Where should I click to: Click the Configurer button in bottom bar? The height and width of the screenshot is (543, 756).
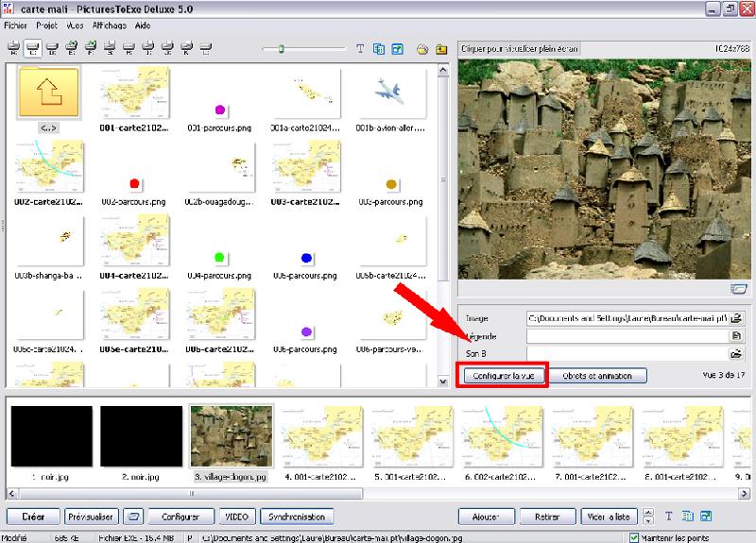180,517
